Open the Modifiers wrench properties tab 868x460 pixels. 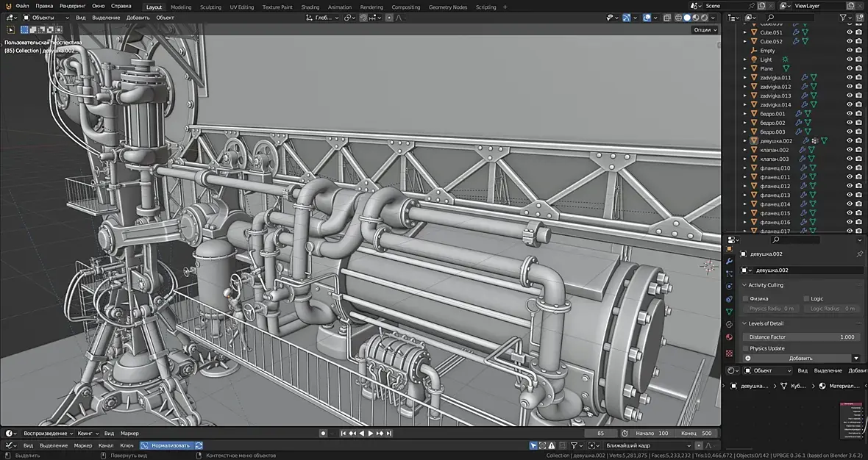[729, 261]
